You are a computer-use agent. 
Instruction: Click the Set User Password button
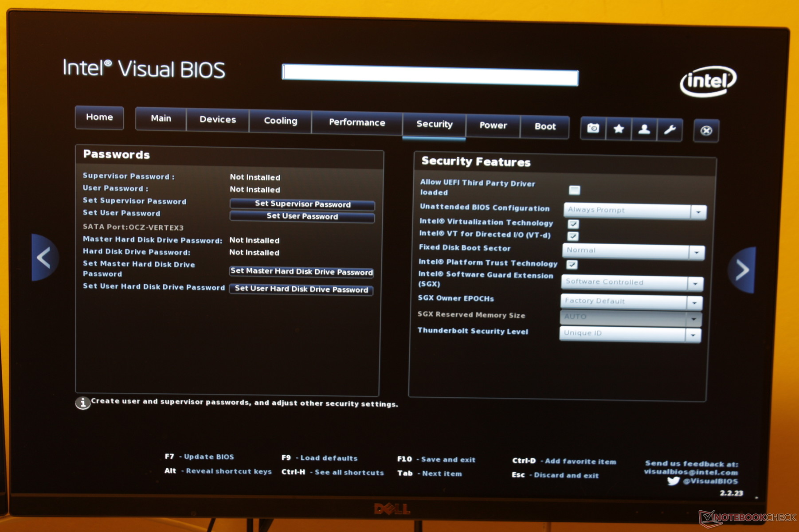click(x=302, y=217)
